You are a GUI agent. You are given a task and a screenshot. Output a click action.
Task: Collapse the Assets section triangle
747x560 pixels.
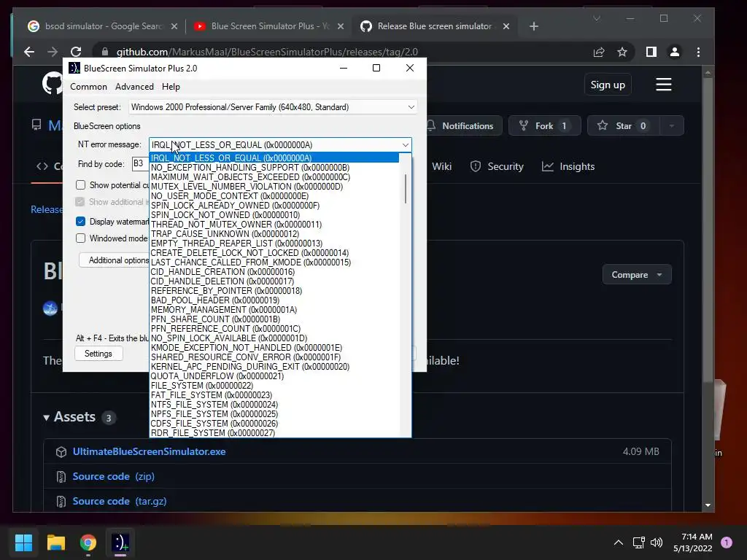pyautogui.click(x=46, y=418)
